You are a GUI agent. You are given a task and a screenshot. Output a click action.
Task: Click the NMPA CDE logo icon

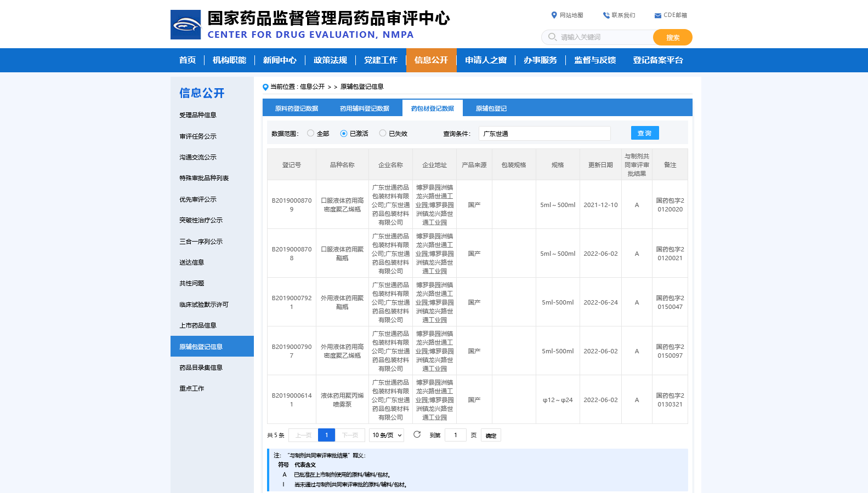pyautogui.click(x=185, y=25)
